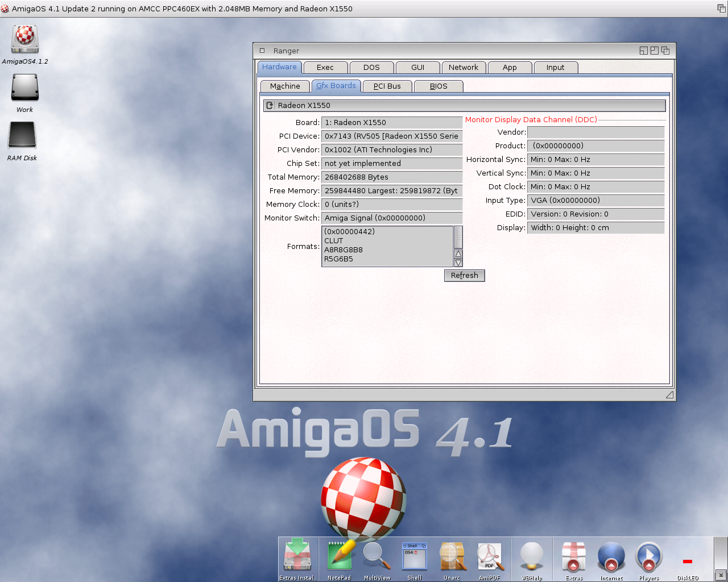Close the Ranger window
728x582 pixels.
(262, 51)
